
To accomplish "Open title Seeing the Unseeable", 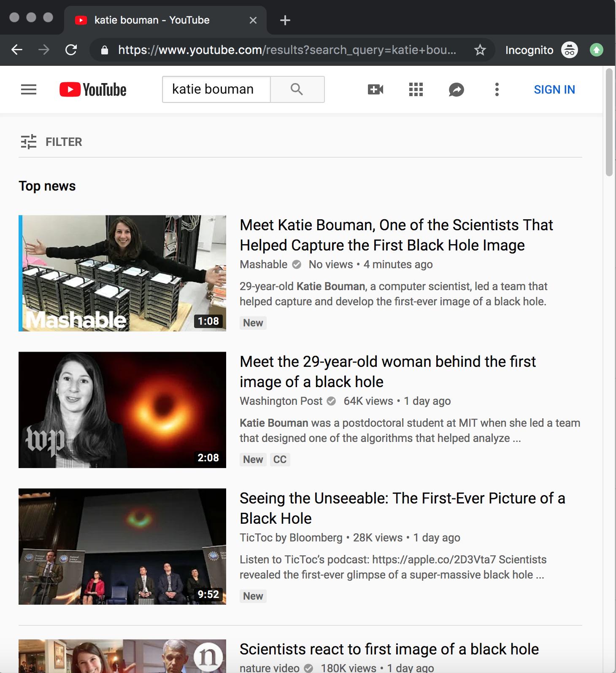I will point(402,508).
